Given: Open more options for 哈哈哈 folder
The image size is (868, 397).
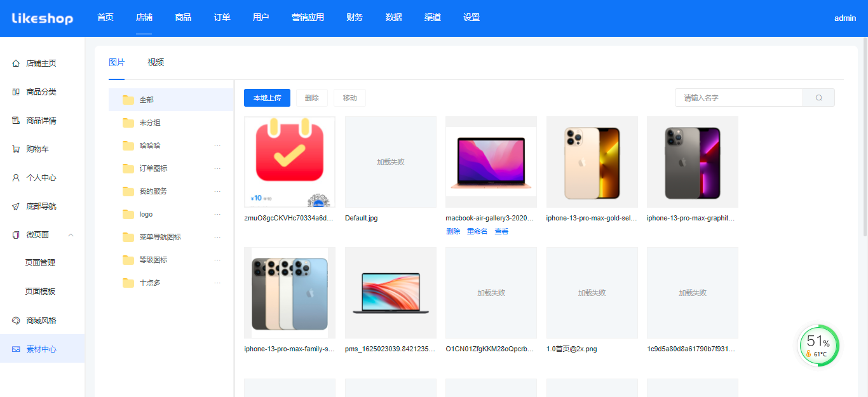Looking at the screenshot, I should (217, 145).
